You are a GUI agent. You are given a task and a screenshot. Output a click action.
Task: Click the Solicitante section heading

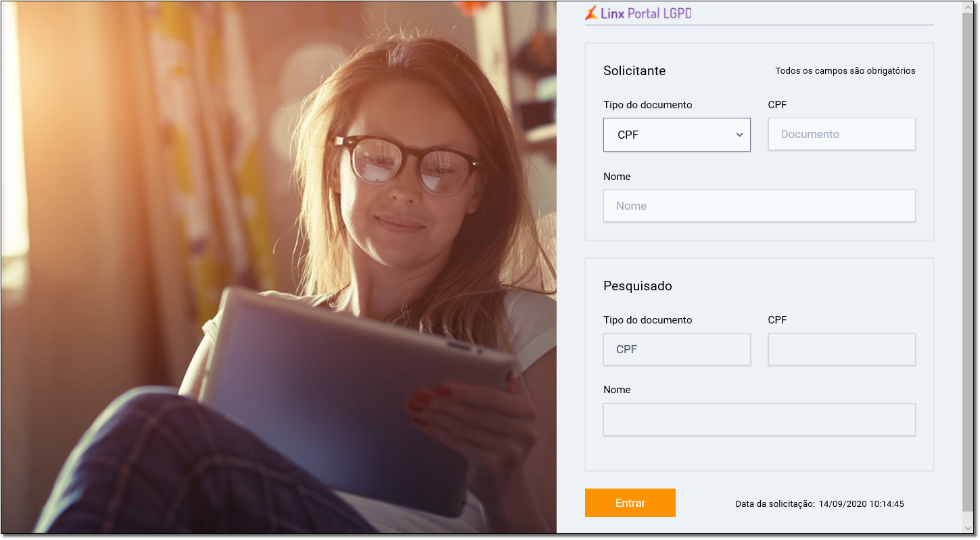[634, 71]
